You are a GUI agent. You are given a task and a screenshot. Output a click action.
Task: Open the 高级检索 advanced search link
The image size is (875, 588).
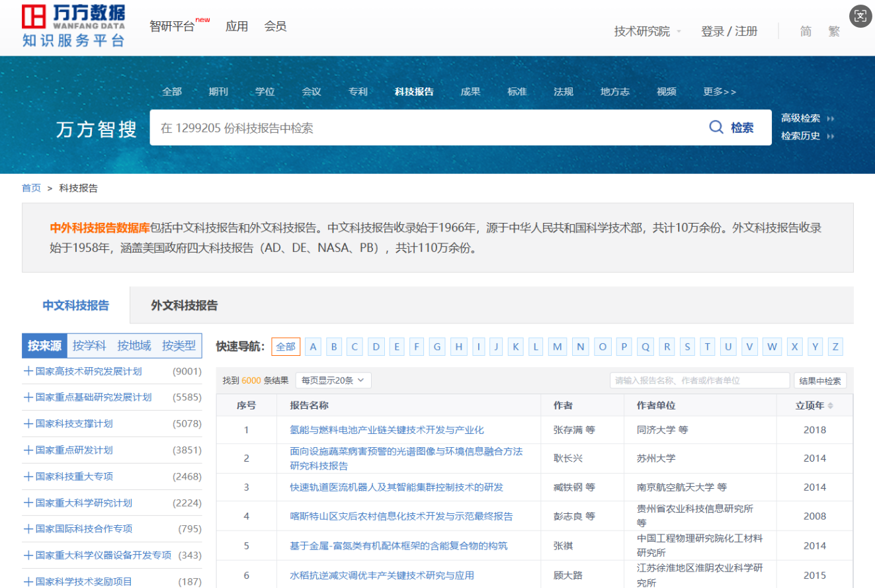[x=801, y=118]
